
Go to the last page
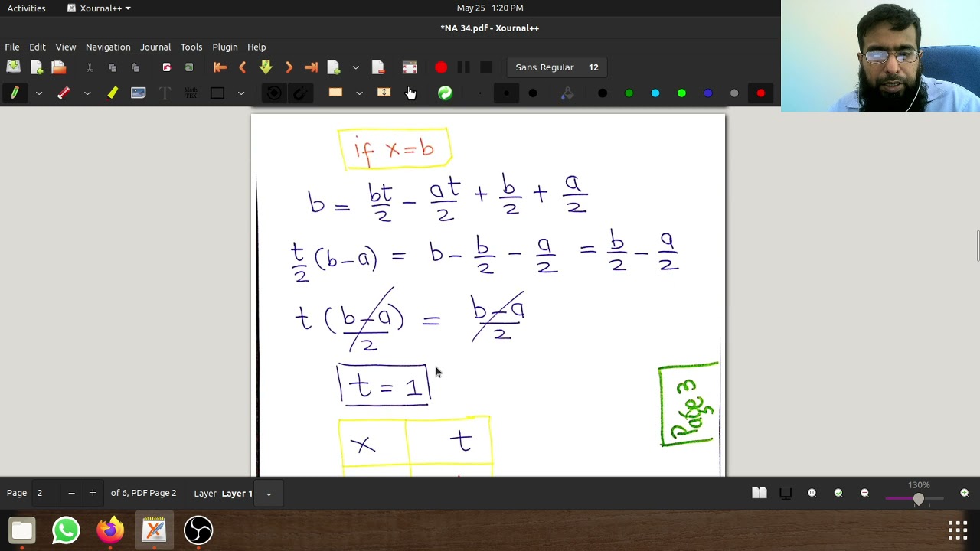(x=311, y=67)
